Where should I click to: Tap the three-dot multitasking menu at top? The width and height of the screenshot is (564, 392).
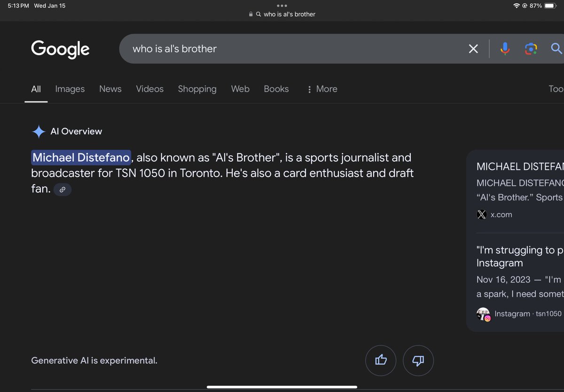282,6
